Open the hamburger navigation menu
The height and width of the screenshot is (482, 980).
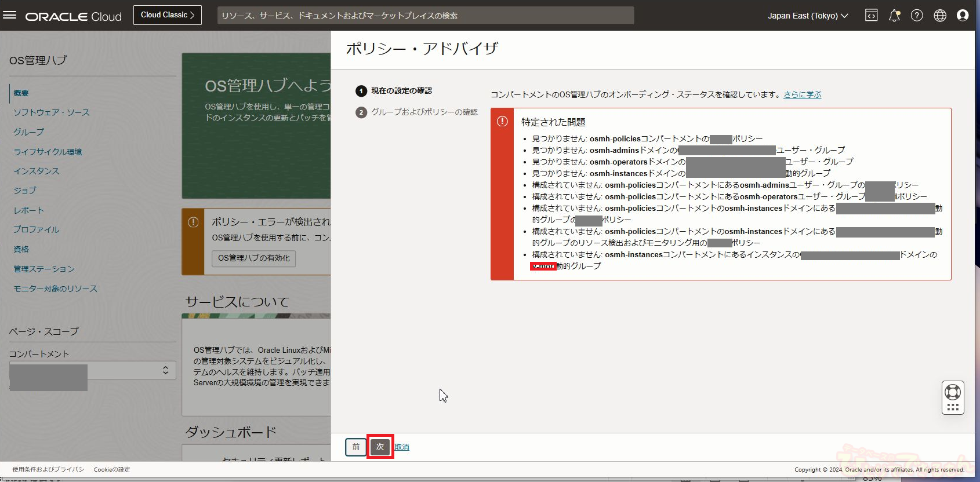(x=10, y=15)
